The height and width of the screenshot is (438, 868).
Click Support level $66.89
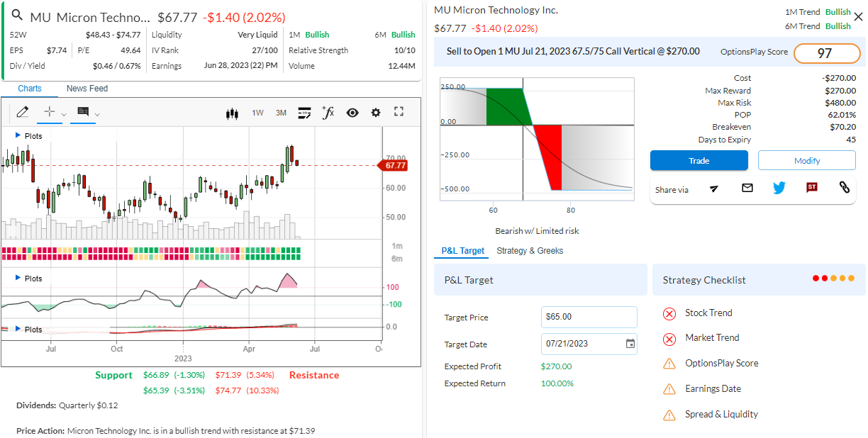pyautogui.click(x=157, y=375)
